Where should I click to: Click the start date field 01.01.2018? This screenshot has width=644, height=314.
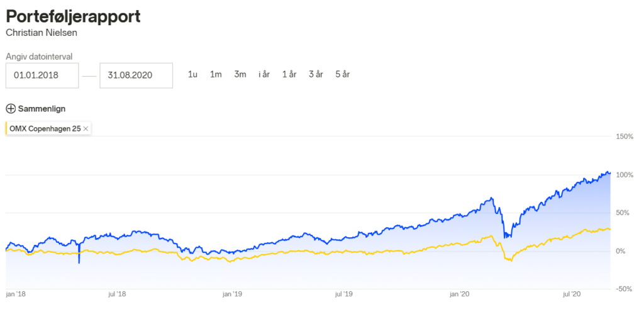tap(42, 76)
